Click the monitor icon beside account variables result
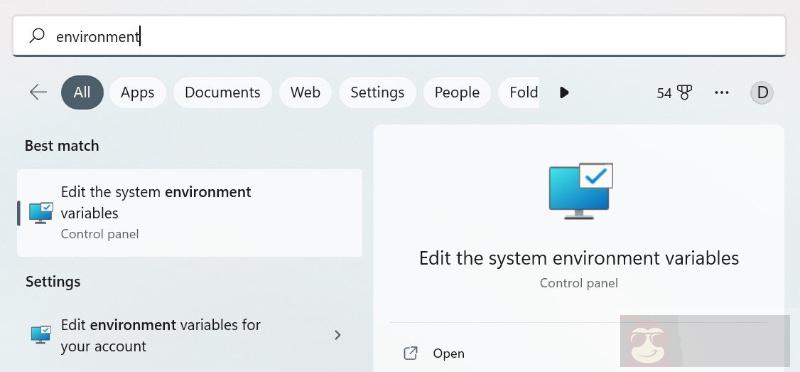The width and height of the screenshot is (800, 372). pyautogui.click(x=41, y=335)
